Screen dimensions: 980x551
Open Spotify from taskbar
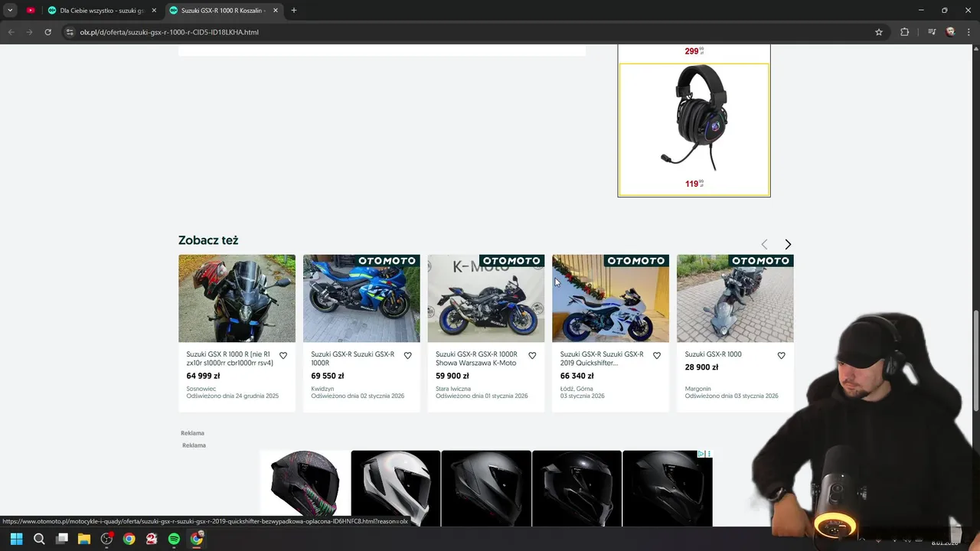tap(174, 539)
